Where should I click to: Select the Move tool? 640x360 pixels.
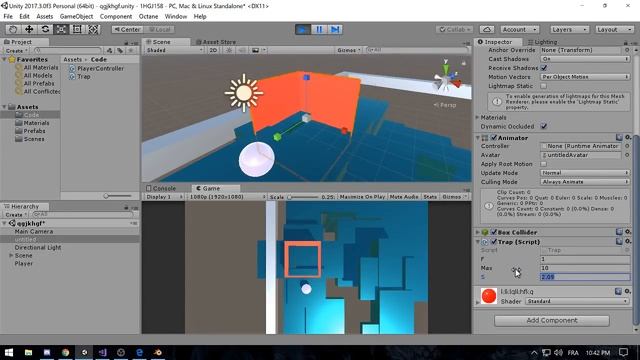coord(29,29)
